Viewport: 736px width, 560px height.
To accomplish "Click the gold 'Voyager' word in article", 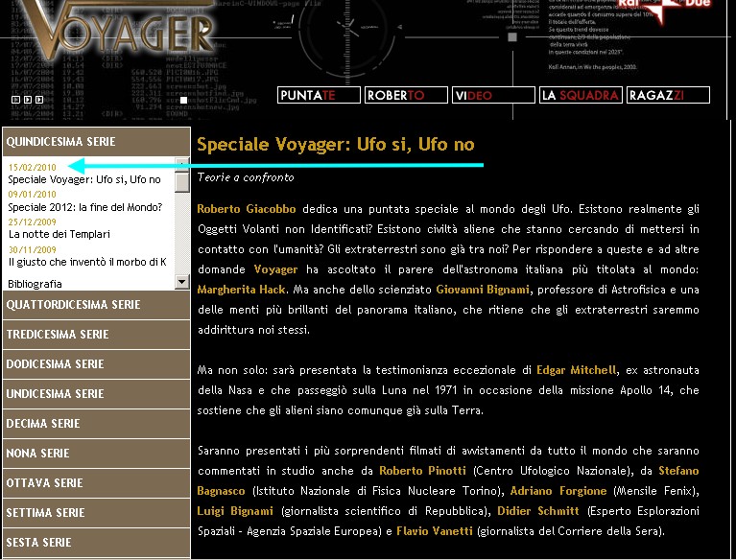I will click(275, 269).
